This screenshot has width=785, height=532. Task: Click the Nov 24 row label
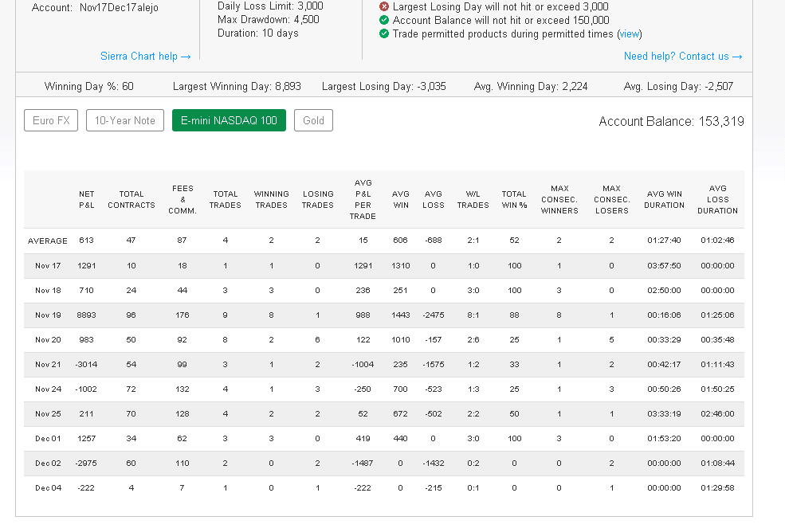pos(48,389)
